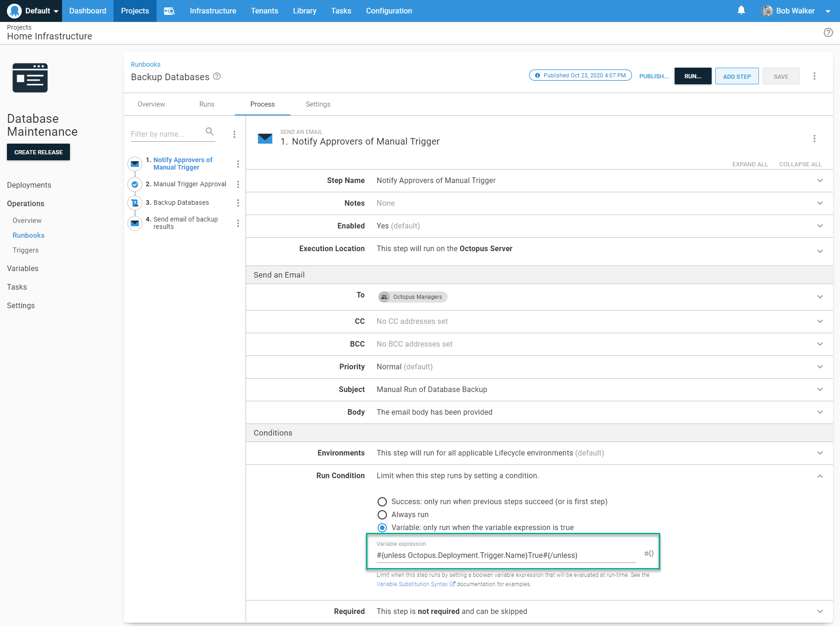Click the help question mark icon at top right
Viewport: 840px width, 626px height.
pyautogui.click(x=828, y=32)
